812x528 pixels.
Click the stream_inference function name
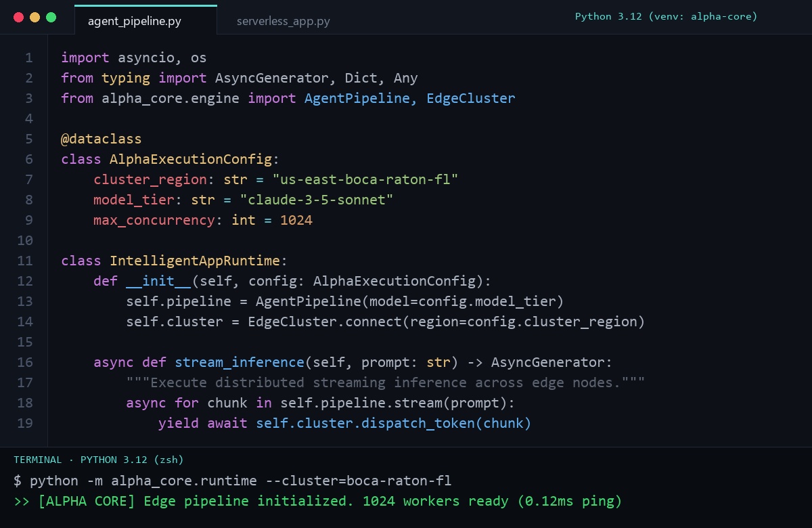pos(240,362)
